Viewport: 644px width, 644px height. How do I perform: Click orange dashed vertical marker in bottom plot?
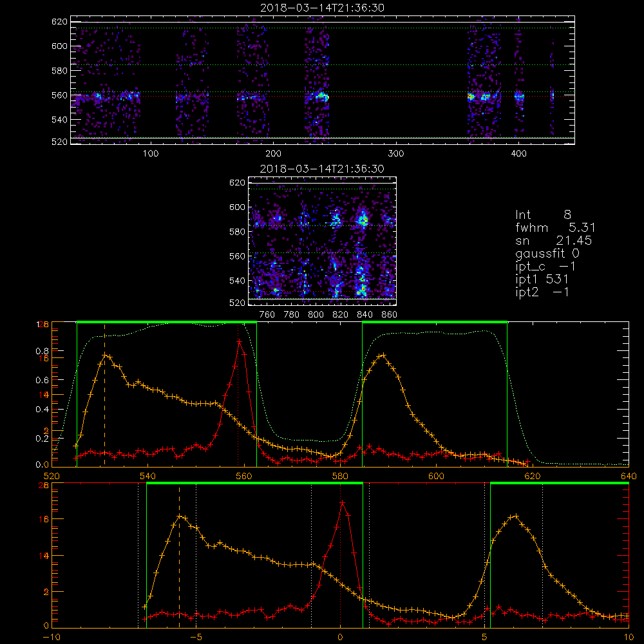pos(179,556)
